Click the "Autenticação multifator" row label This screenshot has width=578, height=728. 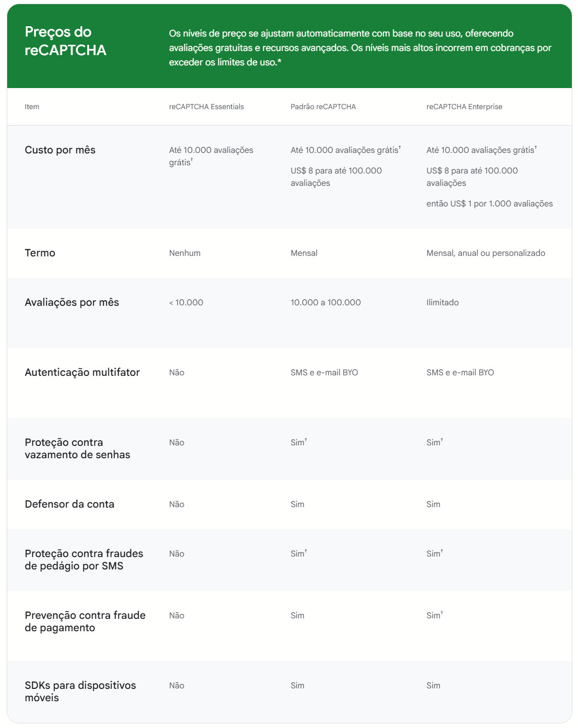point(82,372)
